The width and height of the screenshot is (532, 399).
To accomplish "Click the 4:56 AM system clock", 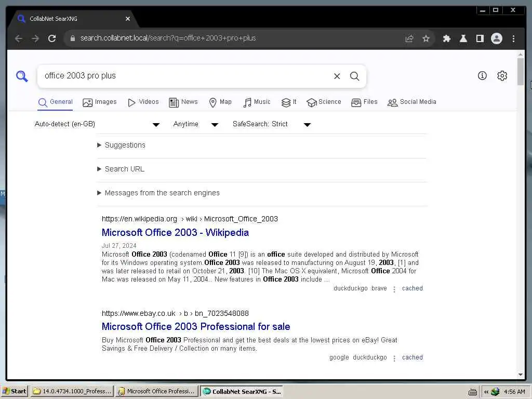I will coord(514,392).
